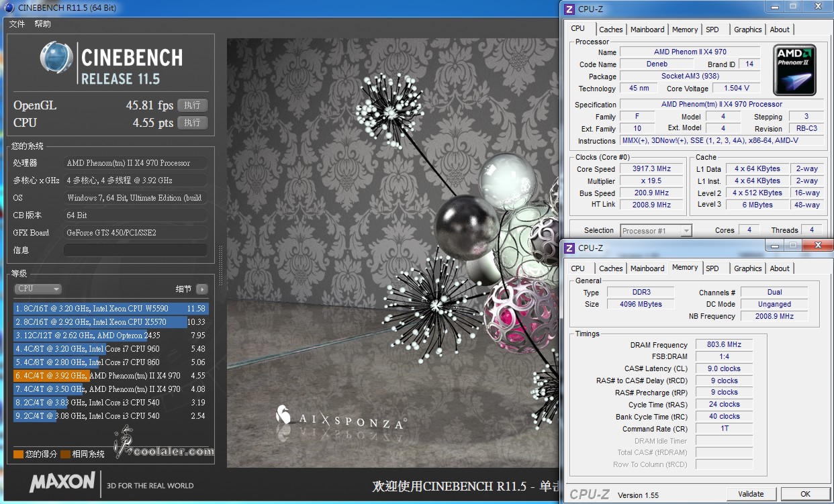Click the Core Speed value 3917.3 MHz
The image size is (834, 504).
point(651,169)
